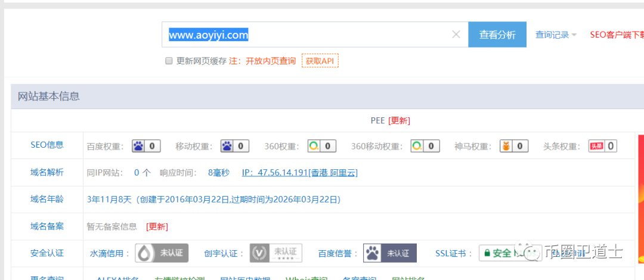The height and width of the screenshot is (280, 644).
Task: Click the 域名备案 row label
Action: pos(47,226)
